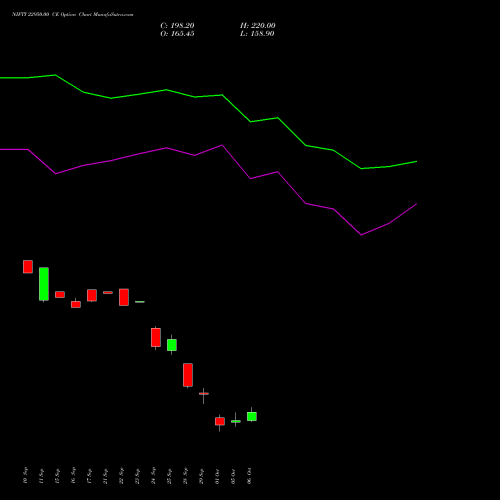The width and height of the screenshot is (500, 500).
Task: Click the low value L: 158.90
Action: [257, 34]
